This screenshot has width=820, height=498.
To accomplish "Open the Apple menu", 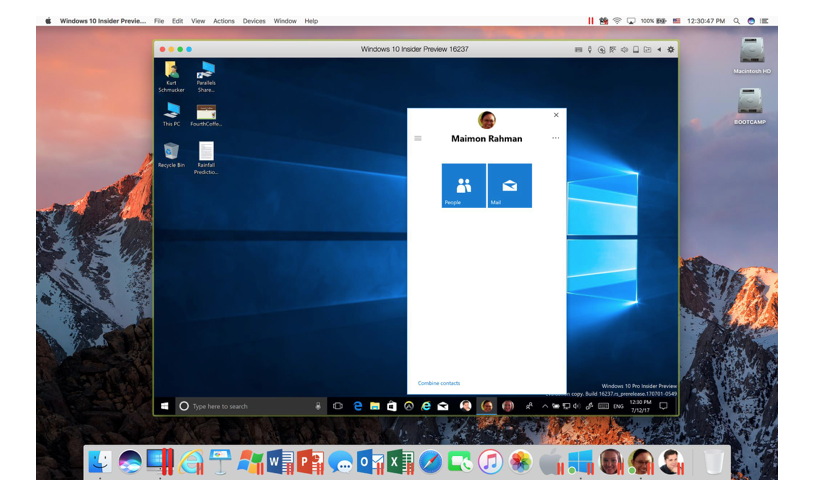I will tap(48, 21).
